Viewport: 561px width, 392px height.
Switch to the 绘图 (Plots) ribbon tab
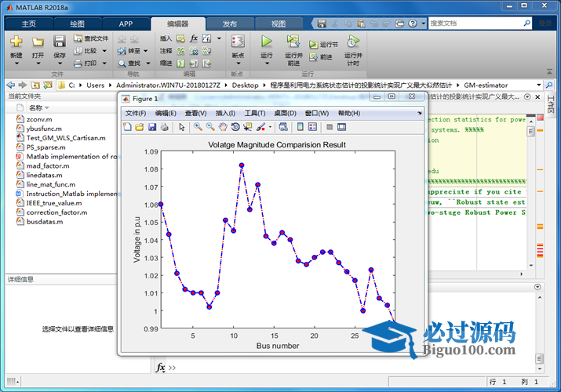tap(78, 24)
